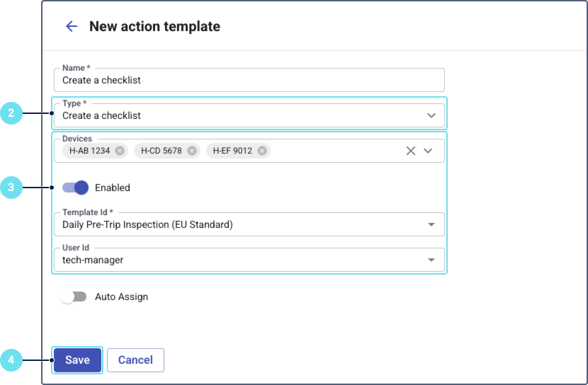
Task: Turn on the Auto Assign toggle
Action: click(x=73, y=297)
